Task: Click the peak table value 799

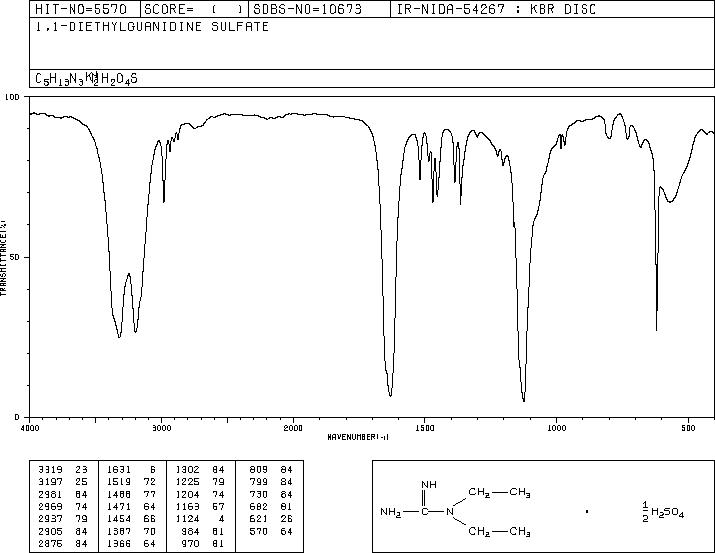Action: coord(259,482)
